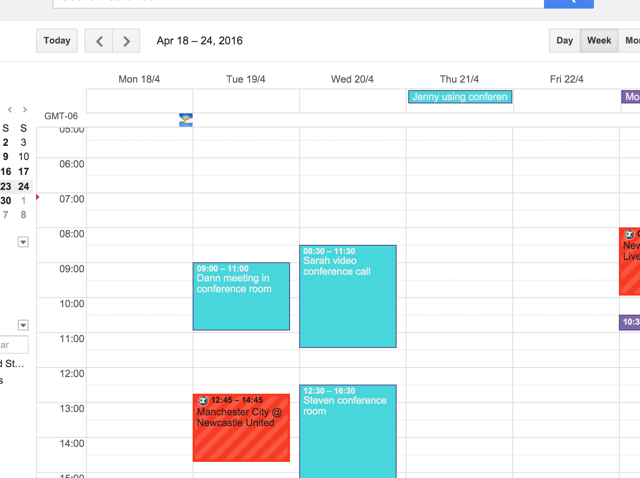Switch to Month view
Image resolution: width=640 pixels, height=478 pixels.
[630, 41]
